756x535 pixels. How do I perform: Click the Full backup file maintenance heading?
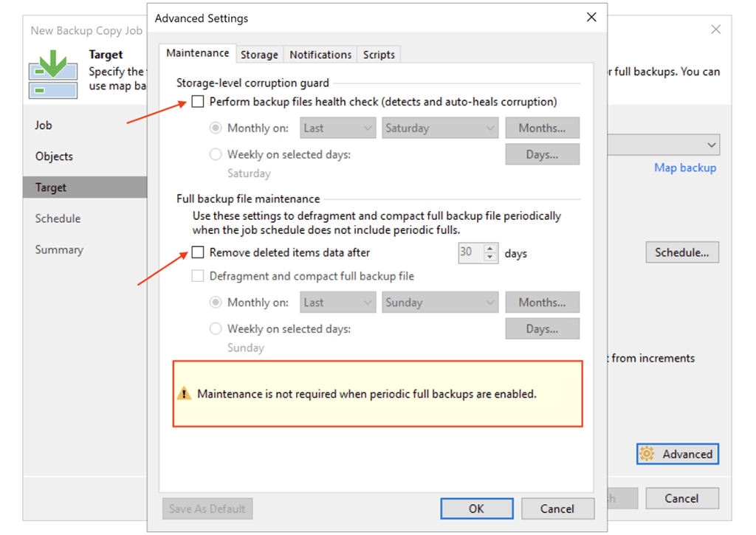click(x=248, y=199)
